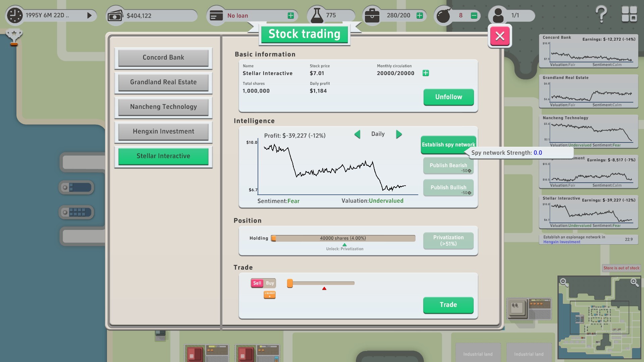Click the minimap in the bottom right corner
Viewport: 644px width, 362px height.
(599, 317)
